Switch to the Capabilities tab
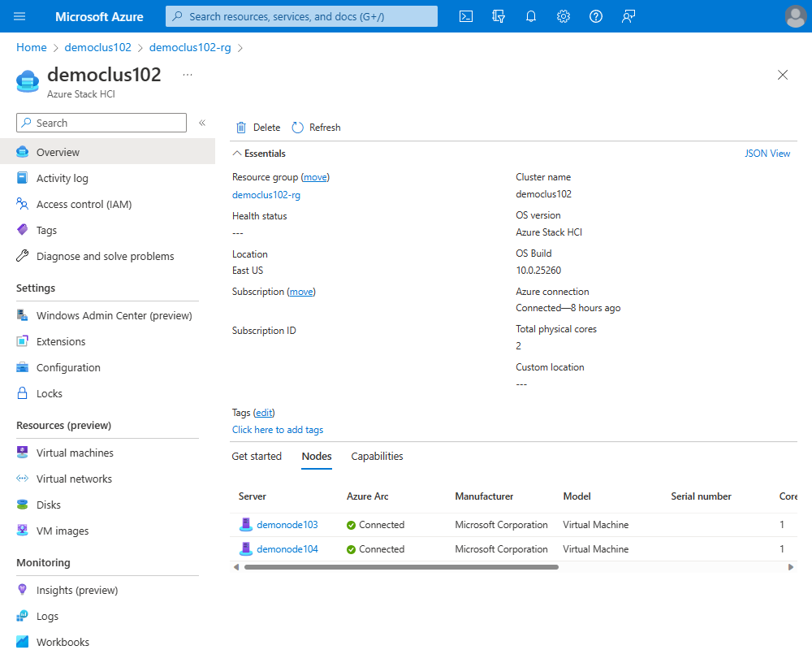The image size is (812, 650). click(377, 457)
